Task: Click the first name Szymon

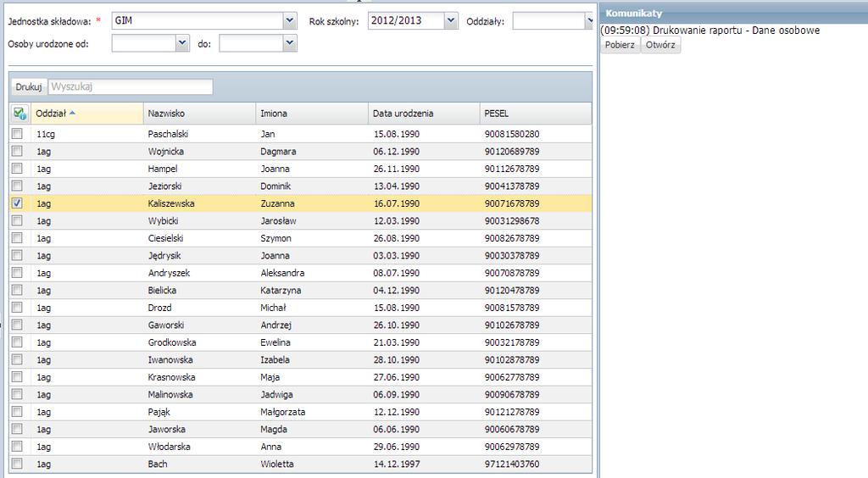Action: point(275,238)
